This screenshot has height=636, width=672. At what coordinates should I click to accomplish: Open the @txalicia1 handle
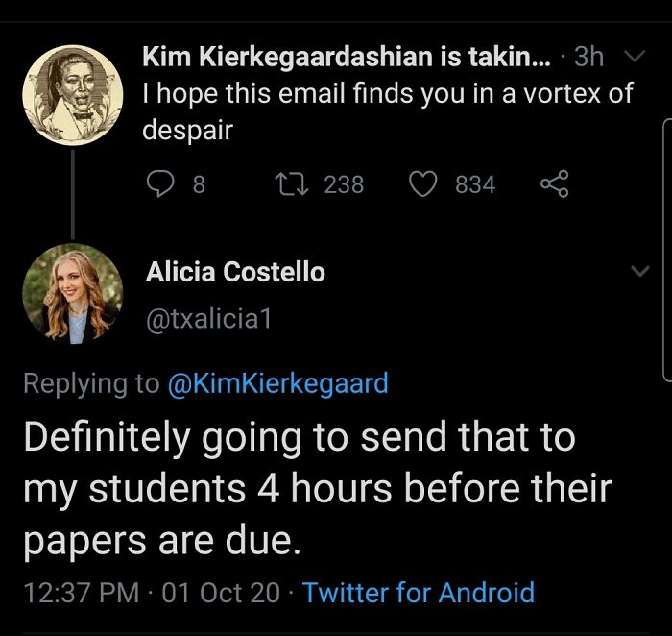point(208,320)
